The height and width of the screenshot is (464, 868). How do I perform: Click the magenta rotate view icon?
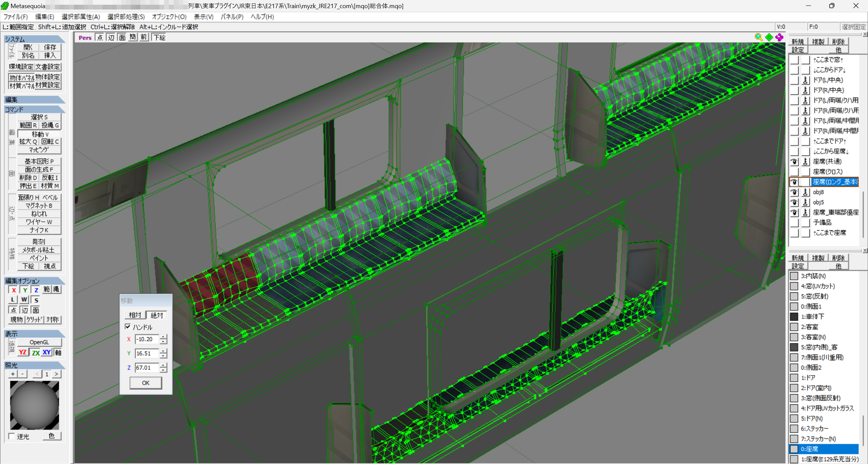(x=779, y=37)
